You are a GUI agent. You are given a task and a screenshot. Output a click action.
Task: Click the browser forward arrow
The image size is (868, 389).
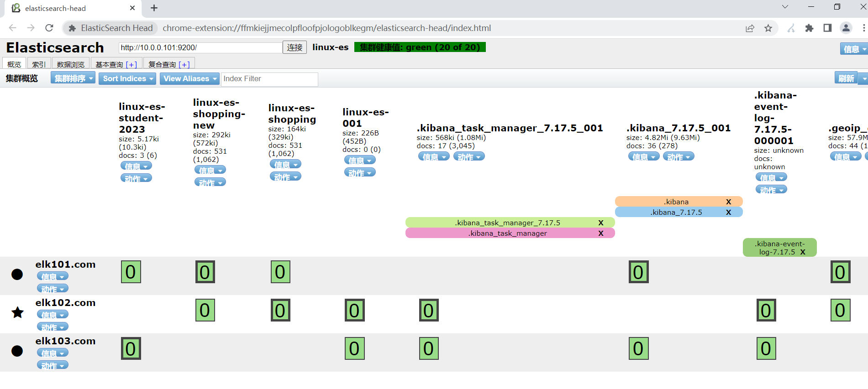31,28
